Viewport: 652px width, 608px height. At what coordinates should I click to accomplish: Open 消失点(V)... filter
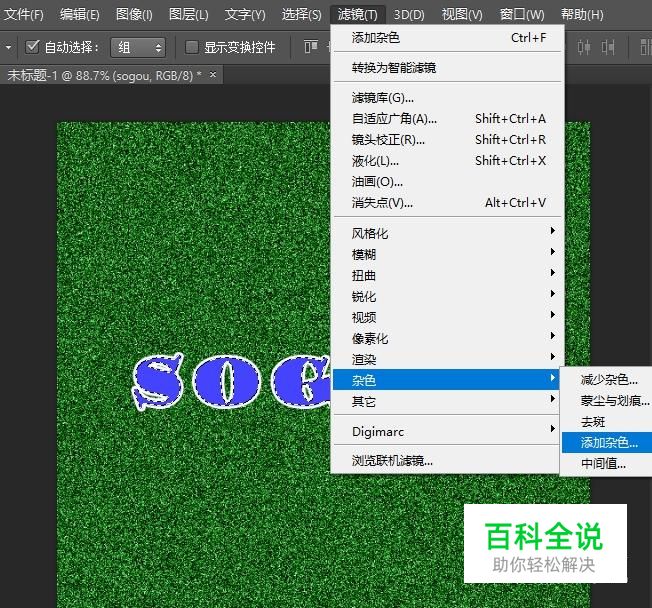tap(447, 203)
